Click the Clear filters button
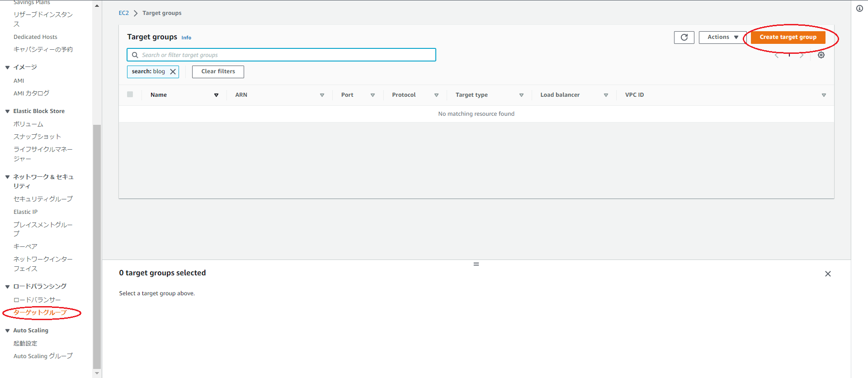The image size is (868, 378). (218, 71)
